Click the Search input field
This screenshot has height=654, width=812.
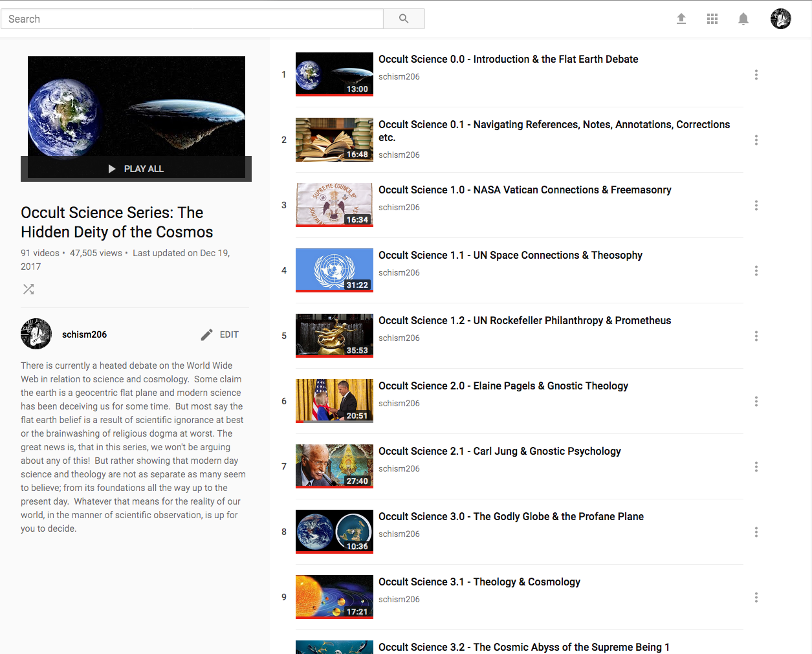click(192, 19)
